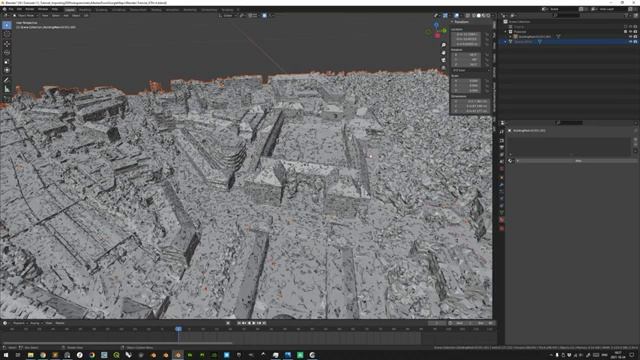640x360 pixels.
Task: Open the Edit menu
Action: (19, 9)
